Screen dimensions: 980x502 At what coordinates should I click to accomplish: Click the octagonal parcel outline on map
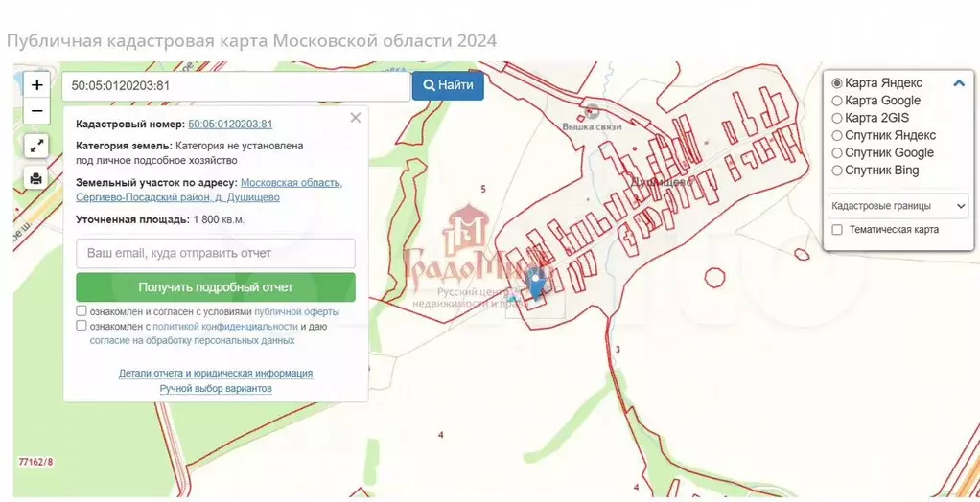pyautogui.click(x=714, y=277)
